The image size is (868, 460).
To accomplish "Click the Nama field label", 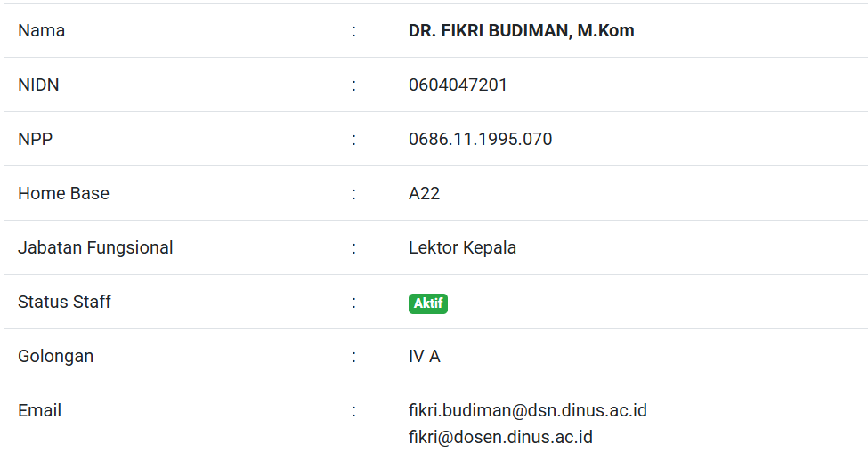I will (41, 30).
